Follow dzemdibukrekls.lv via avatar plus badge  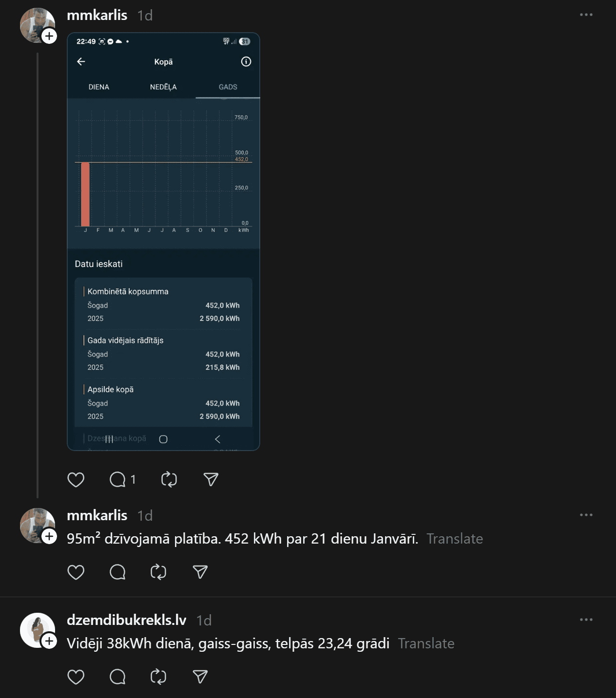click(x=49, y=641)
